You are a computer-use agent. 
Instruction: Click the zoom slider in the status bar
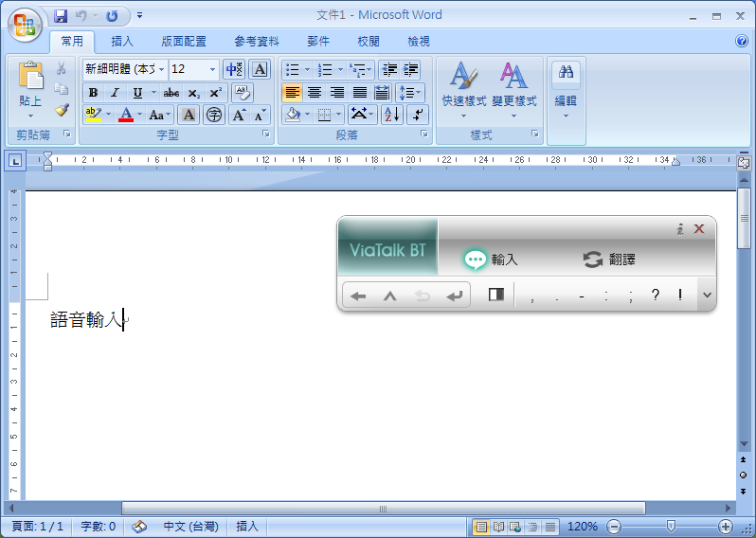point(671,526)
